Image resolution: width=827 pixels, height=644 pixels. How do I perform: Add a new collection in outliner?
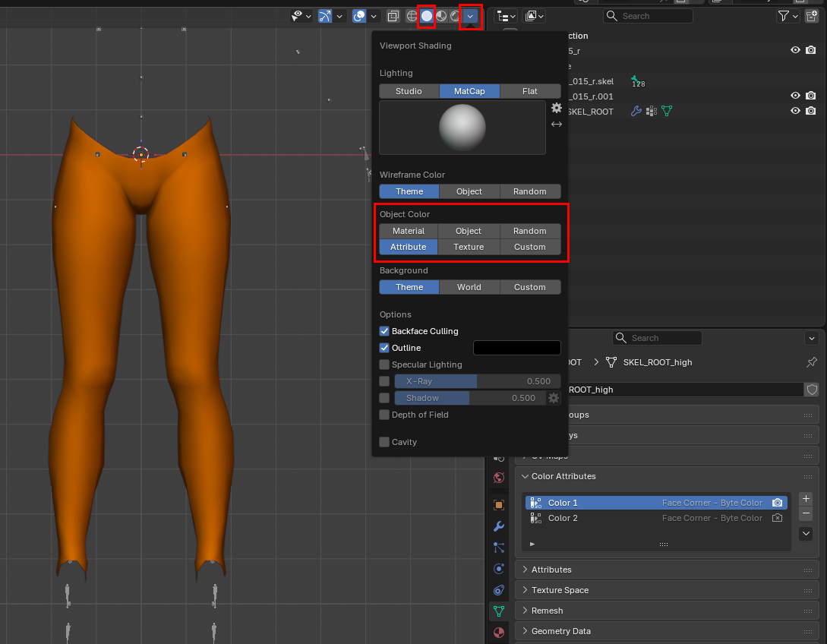[x=812, y=17]
